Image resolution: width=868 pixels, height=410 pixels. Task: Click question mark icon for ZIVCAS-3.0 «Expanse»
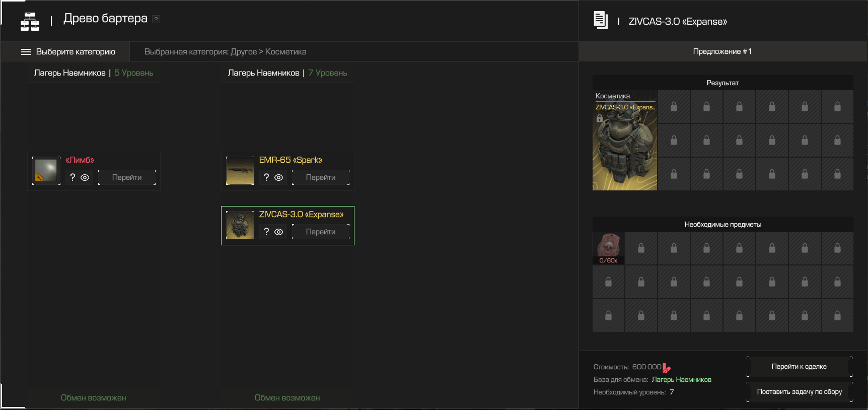266,232
